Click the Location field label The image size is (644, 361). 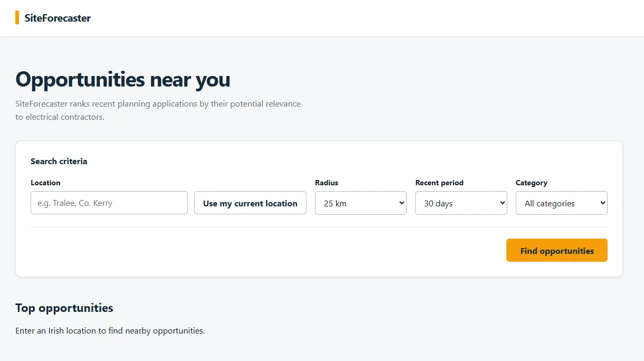(45, 183)
